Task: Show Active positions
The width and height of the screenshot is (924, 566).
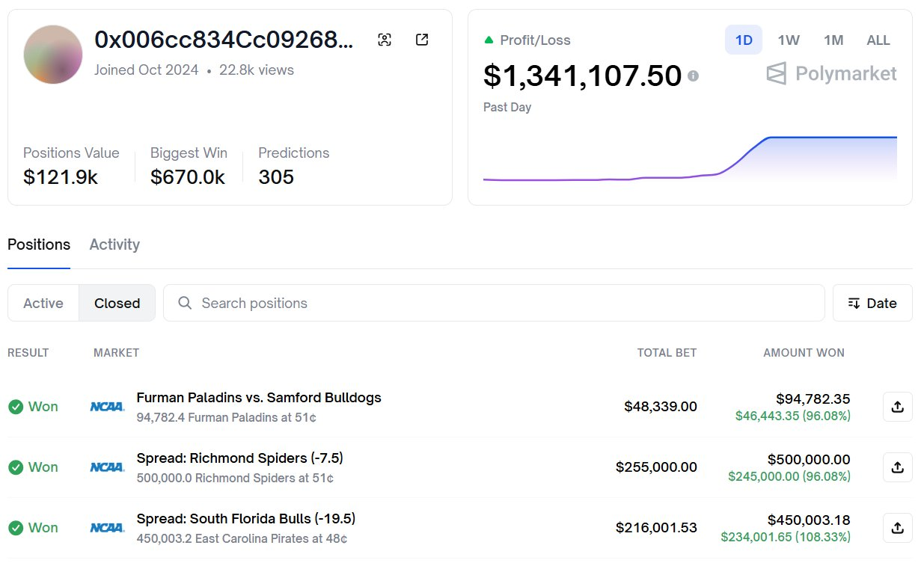Action: (x=43, y=303)
